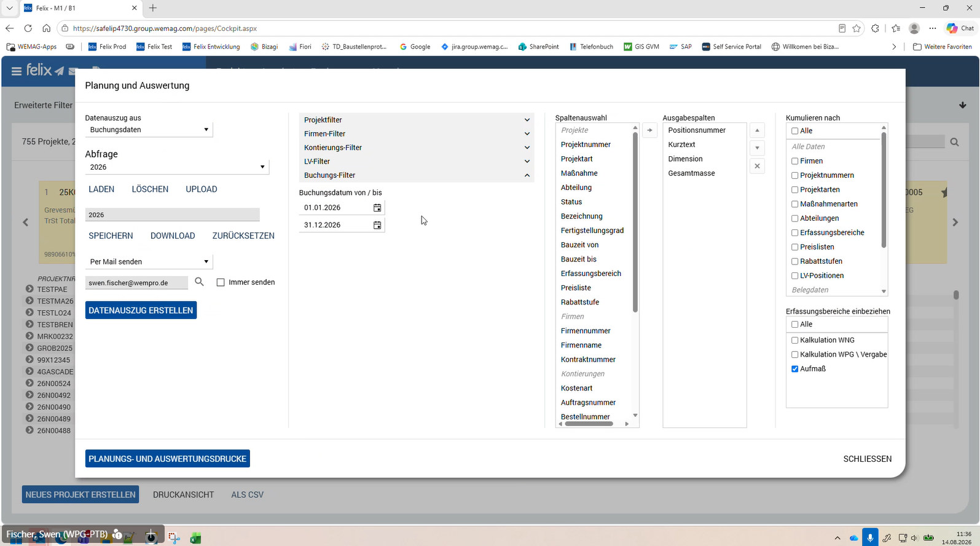
Task: Click the Datenauszug erstellen button
Action: (141, 311)
